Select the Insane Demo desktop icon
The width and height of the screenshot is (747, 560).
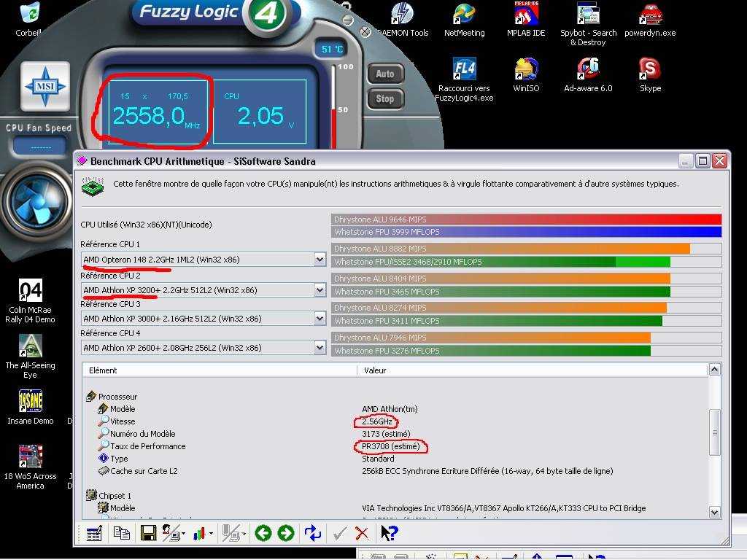click(30, 408)
